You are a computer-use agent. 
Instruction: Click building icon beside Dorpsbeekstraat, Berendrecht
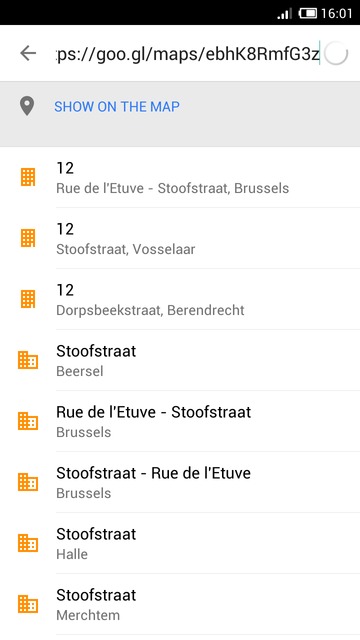[x=28, y=299]
